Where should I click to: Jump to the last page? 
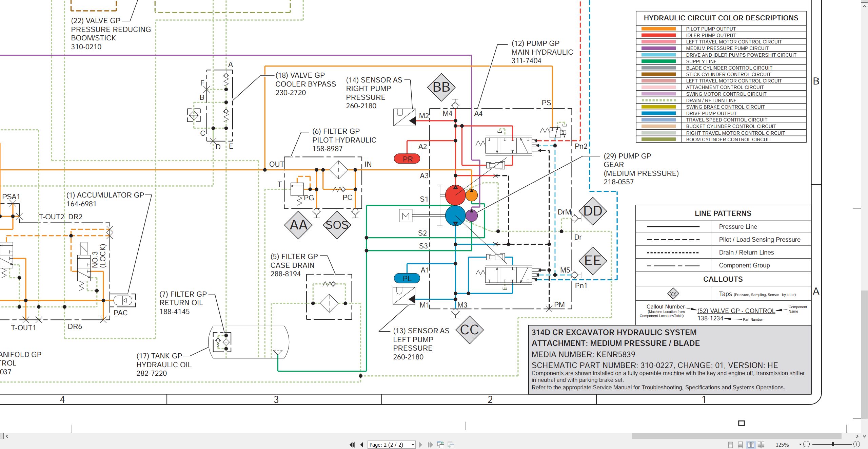pyautogui.click(x=430, y=445)
